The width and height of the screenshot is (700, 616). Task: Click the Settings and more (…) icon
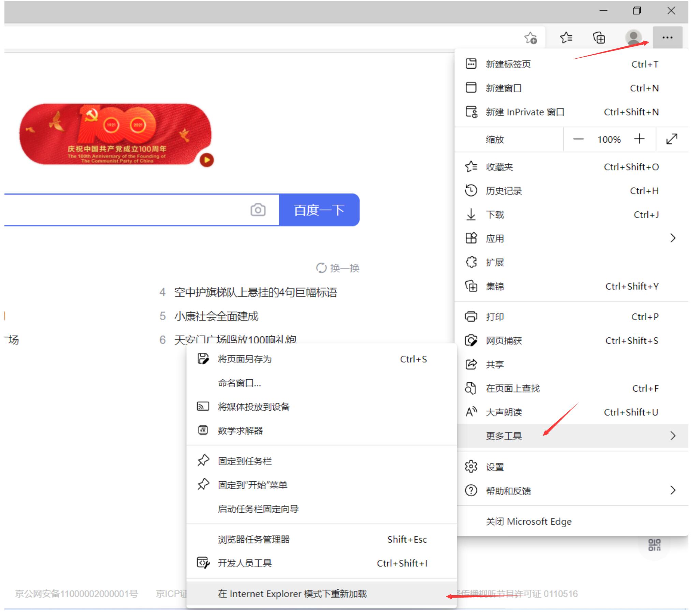click(x=667, y=38)
